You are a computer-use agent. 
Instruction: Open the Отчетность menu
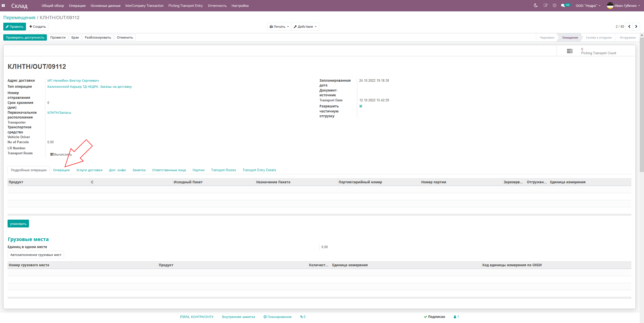(x=217, y=6)
